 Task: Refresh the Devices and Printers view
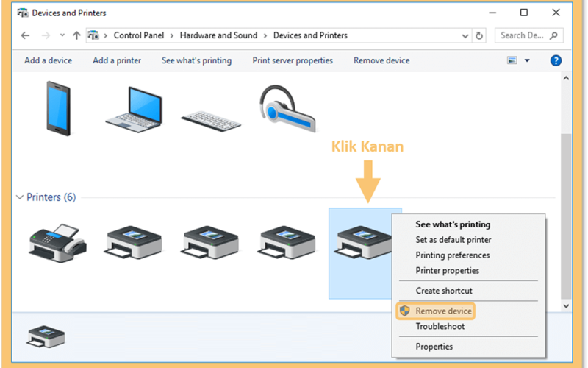point(479,35)
